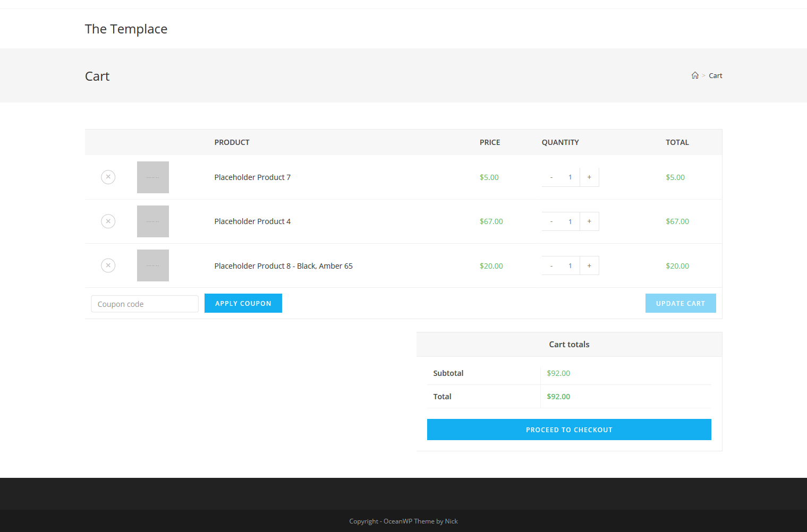The height and width of the screenshot is (532, 807).
Task: Click the $67.00 price cell
Action: (491, 221)
